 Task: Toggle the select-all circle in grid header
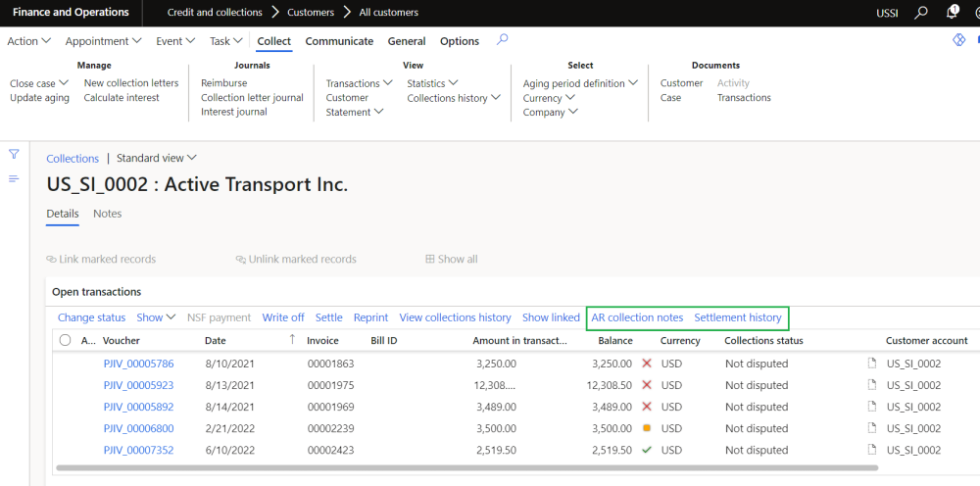(x=65, y=341)
